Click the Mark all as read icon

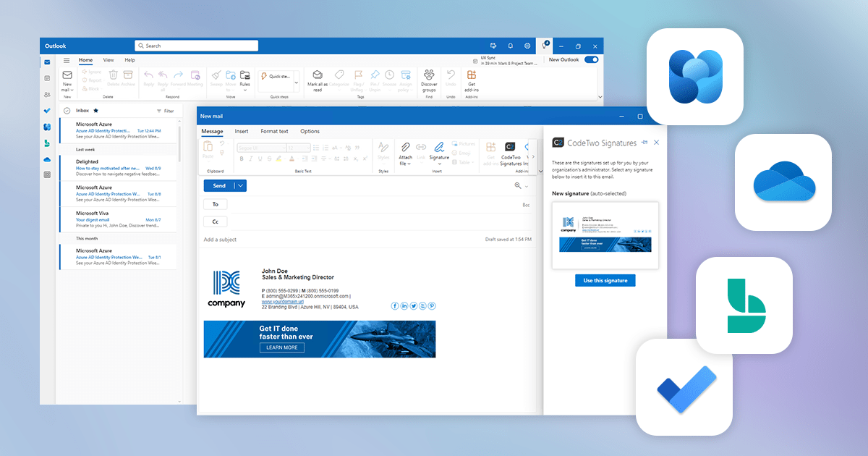[316, 75]
